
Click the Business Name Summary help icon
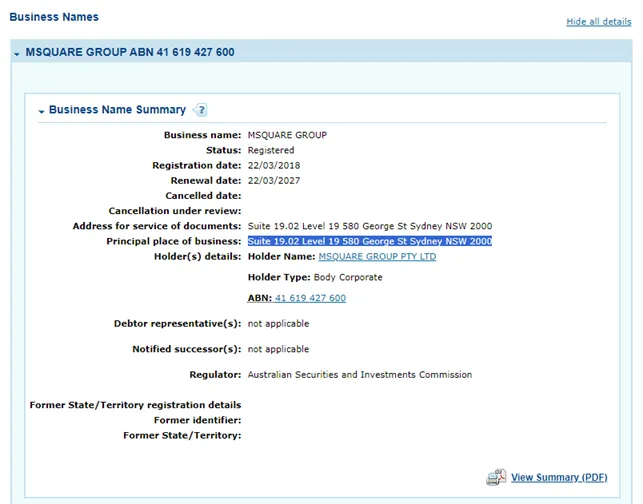[x=201, y=110]
